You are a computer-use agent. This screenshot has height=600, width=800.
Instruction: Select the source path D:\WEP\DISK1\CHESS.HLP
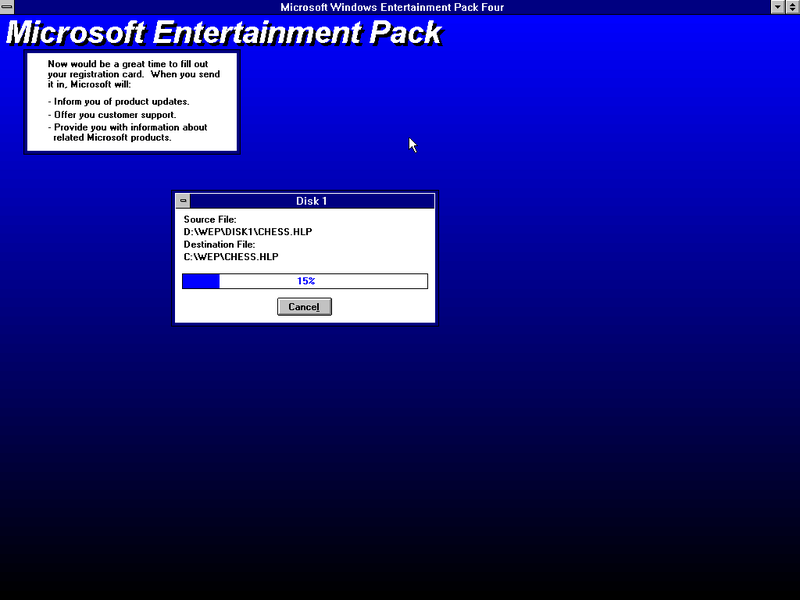click(x=248, y=232)
